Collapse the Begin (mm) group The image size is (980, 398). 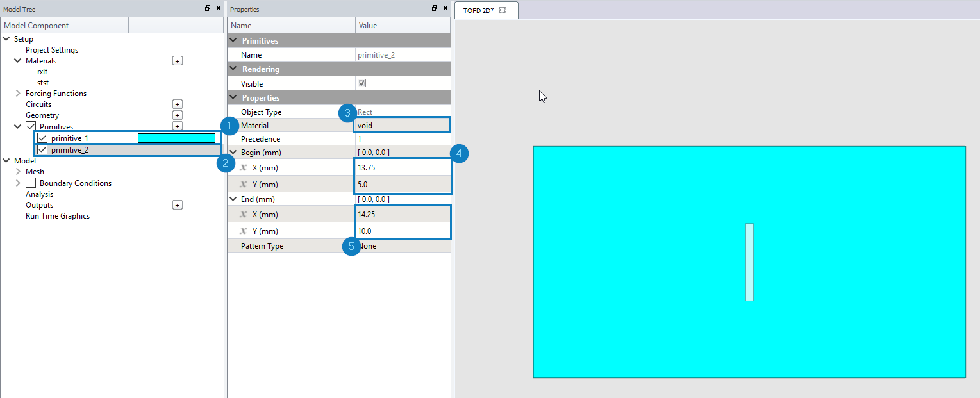233,153
